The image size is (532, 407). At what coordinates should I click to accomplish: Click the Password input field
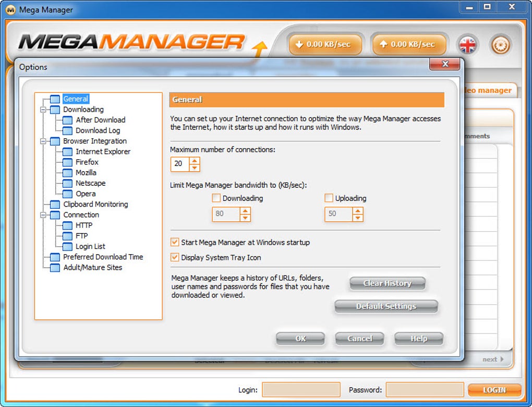tap(425, 389)
